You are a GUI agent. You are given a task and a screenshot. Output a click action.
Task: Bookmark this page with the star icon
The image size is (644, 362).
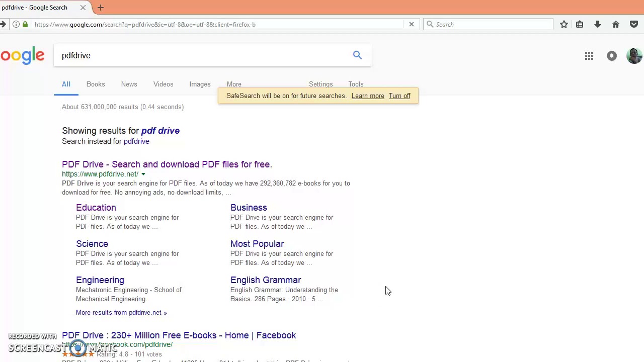[564, 24]
